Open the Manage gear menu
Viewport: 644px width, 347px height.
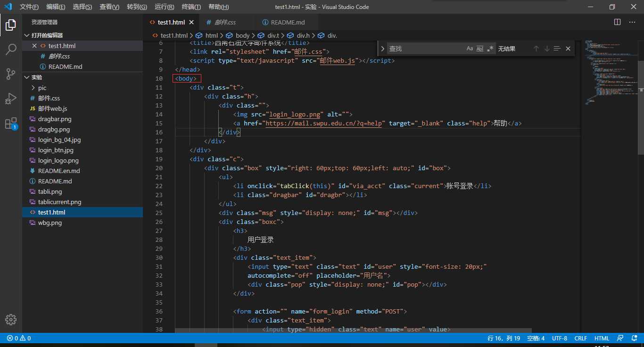tap(11, 319)
